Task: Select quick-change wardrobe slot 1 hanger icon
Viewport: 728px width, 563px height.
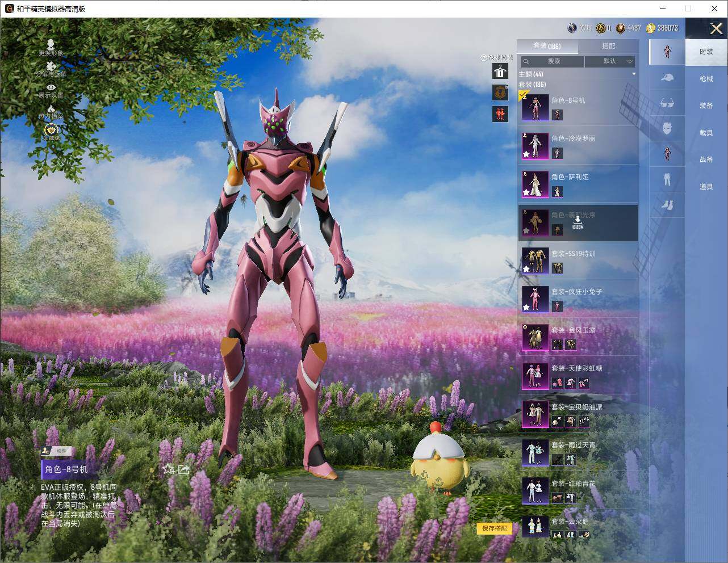Action: tap(500, 71)
